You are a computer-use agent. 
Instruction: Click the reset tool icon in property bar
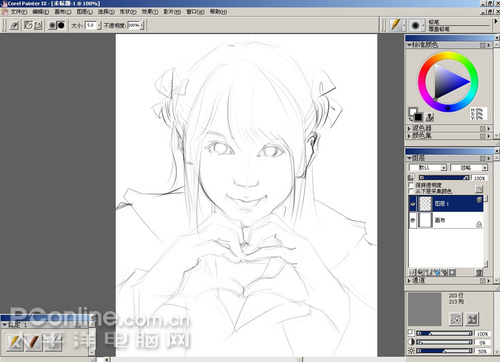tap(14, 25)
